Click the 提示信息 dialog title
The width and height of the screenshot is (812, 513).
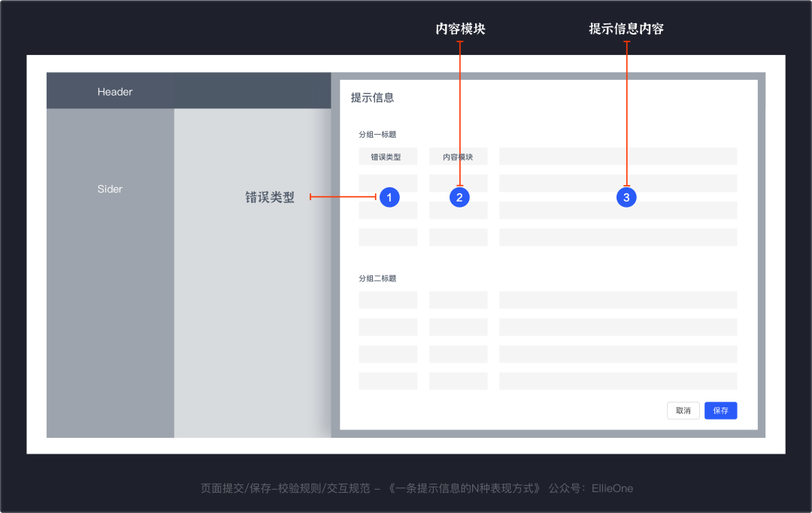click(372, 98)
